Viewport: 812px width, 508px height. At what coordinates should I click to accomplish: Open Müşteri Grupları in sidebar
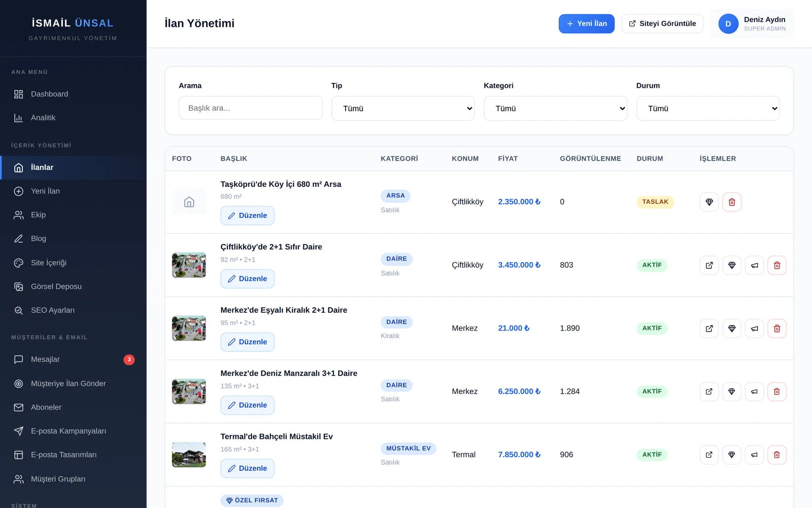73,479
